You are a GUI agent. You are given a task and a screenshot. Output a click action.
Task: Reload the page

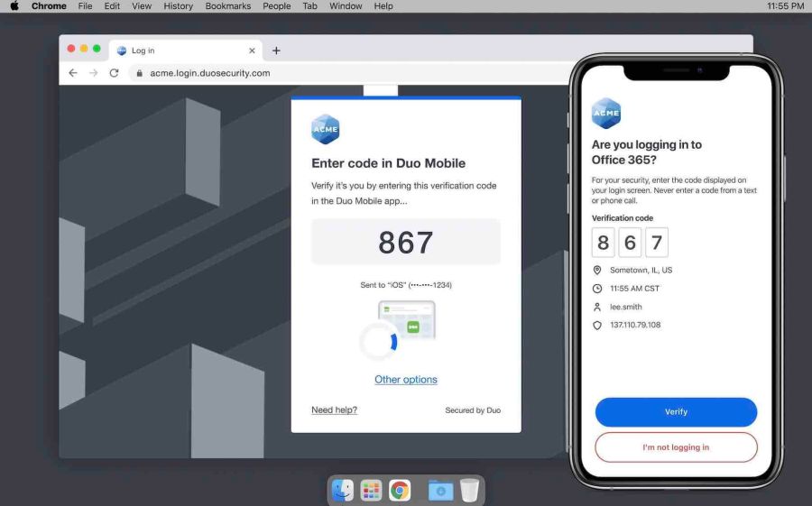tap(114, 73)
